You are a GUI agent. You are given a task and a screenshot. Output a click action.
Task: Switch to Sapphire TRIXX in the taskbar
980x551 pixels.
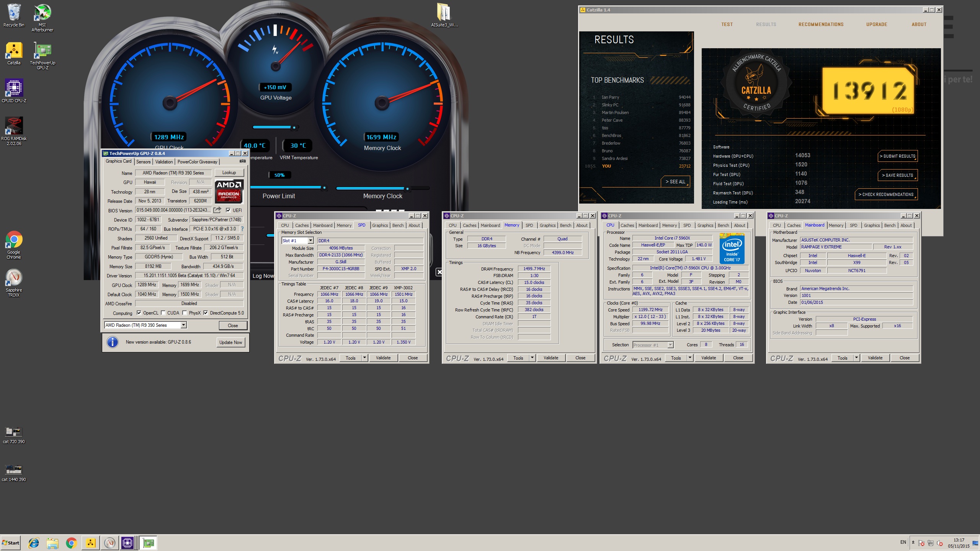(x=109, y=543)
